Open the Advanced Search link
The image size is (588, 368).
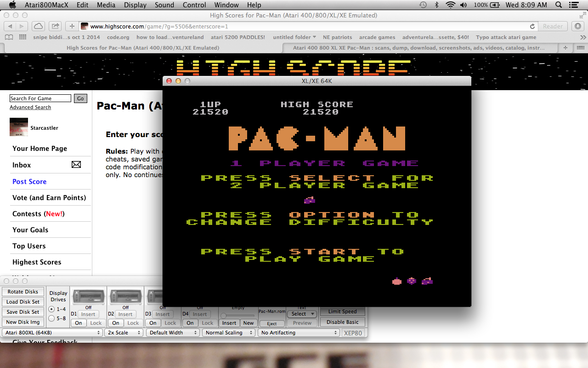[x=30, y=107]
